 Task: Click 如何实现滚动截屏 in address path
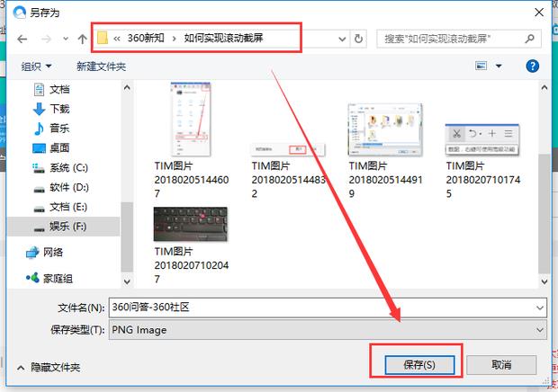(x=231, y=40)
